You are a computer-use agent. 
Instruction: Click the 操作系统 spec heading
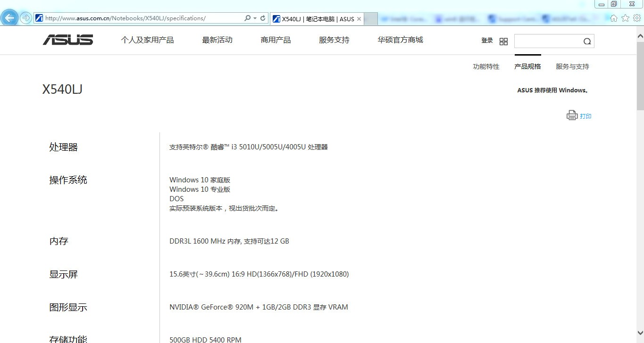pyautogui.click(x=68, y=180)
